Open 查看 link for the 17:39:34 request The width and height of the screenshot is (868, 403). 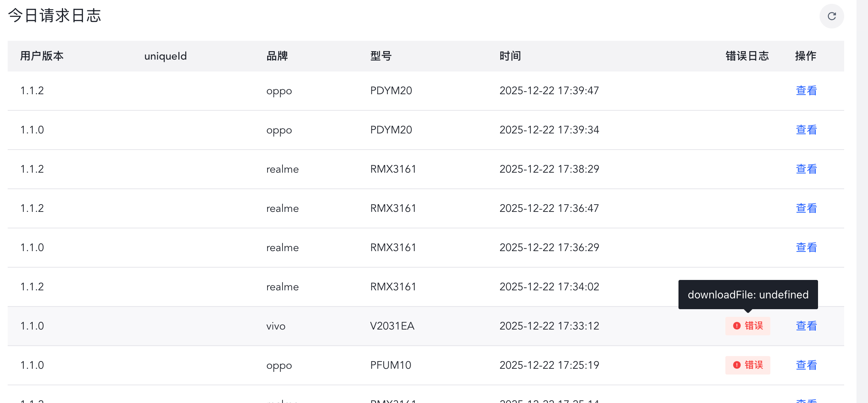coord(806,130)
